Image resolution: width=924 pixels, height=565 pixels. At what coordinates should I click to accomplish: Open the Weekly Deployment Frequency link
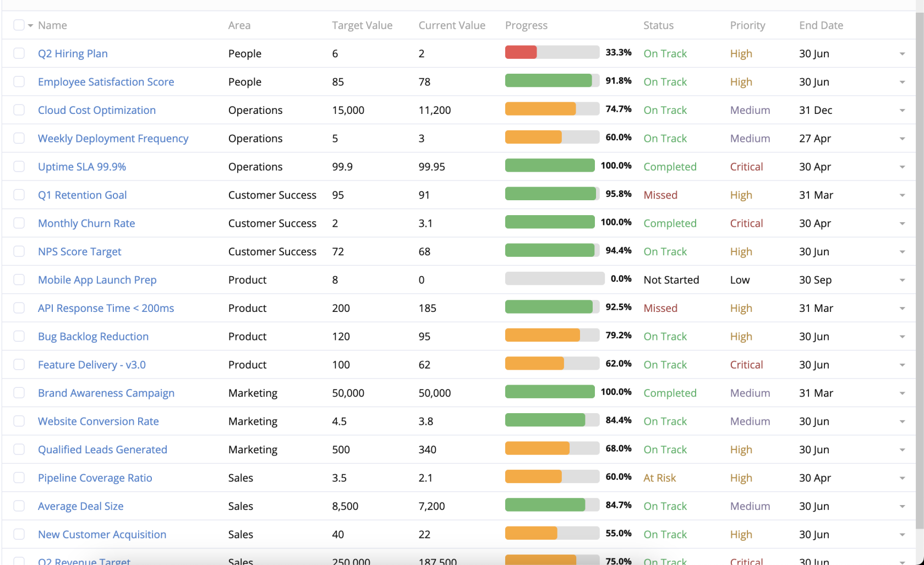113,139
